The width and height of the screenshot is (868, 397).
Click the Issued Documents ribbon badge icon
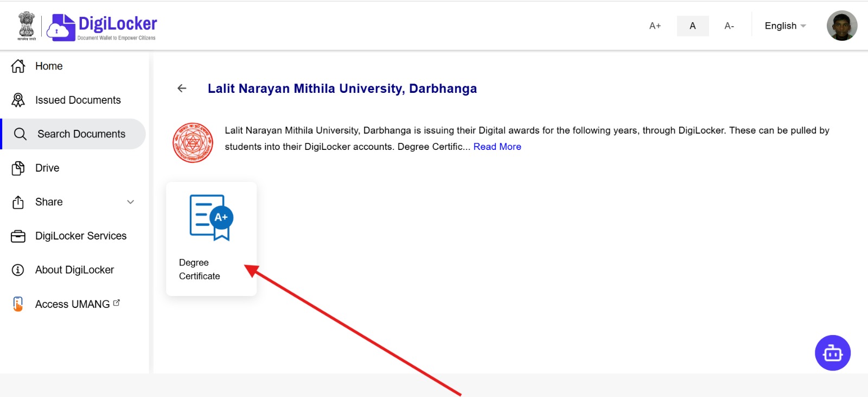pos(18,100)
